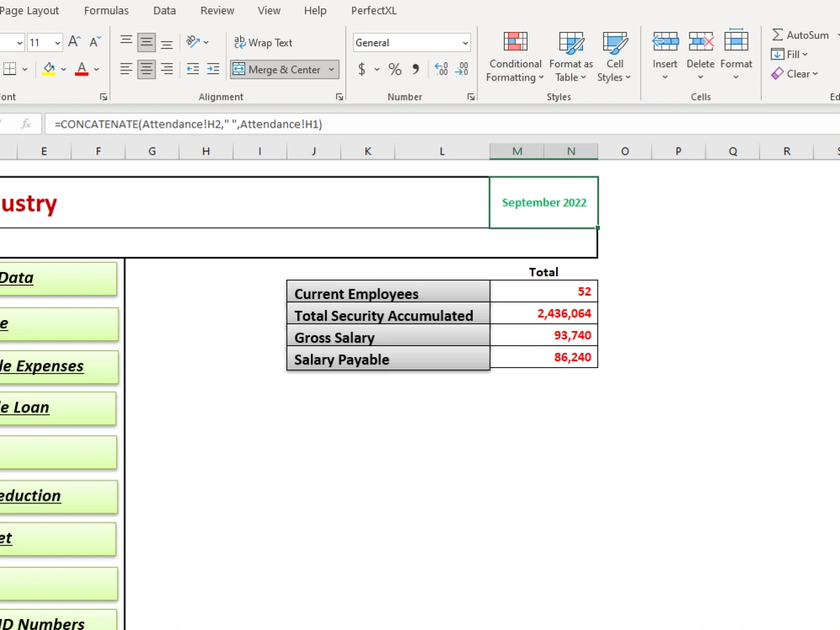The image size is (840, 630).
Task: Open borders dropdown arrow
Action: (x=24, y=69)
